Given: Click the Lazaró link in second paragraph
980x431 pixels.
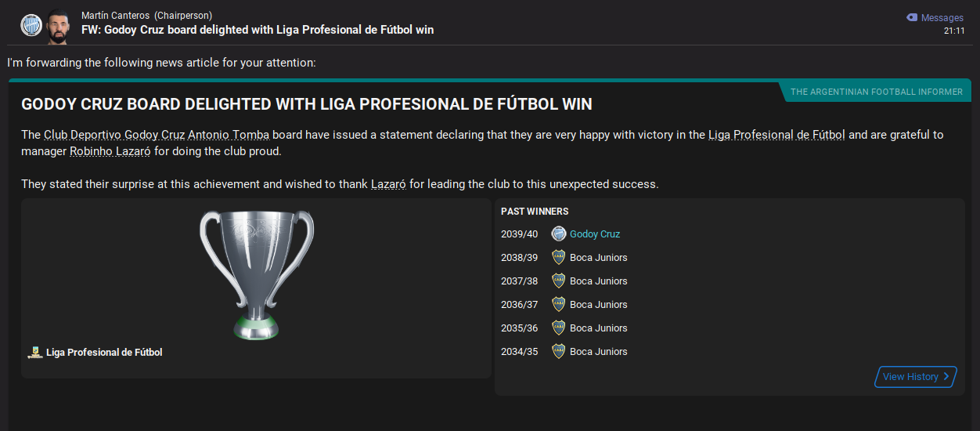Looking at the screenshot, I should coord(388,185).
